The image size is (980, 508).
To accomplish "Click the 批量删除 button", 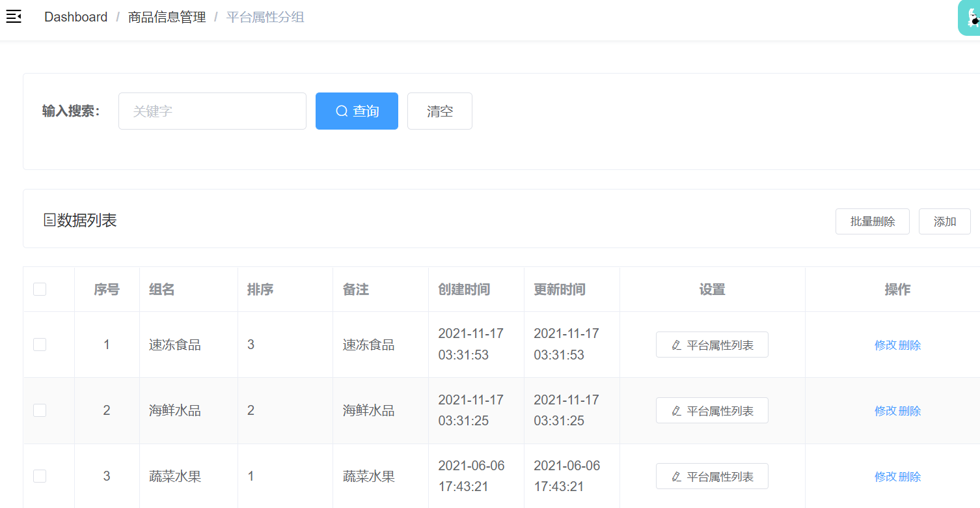I will pyautogui.click(x=872, y=221).
